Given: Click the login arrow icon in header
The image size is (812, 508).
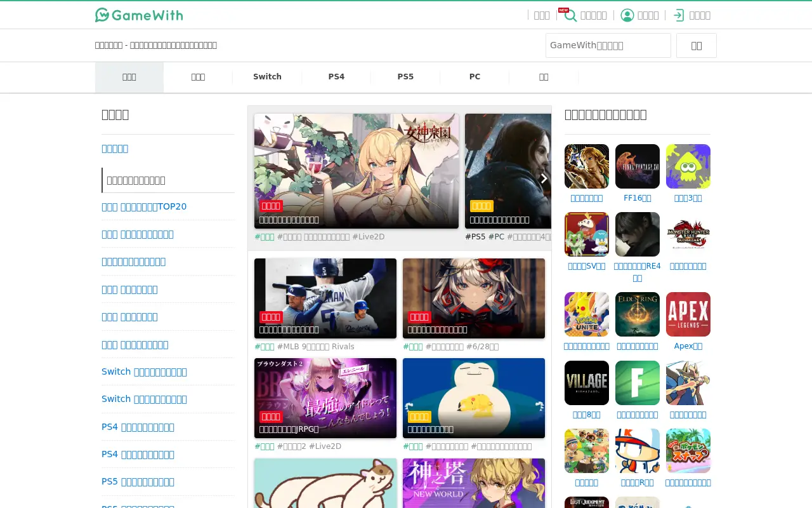Looking at the screenshot, I should click(x=679, y=15).
